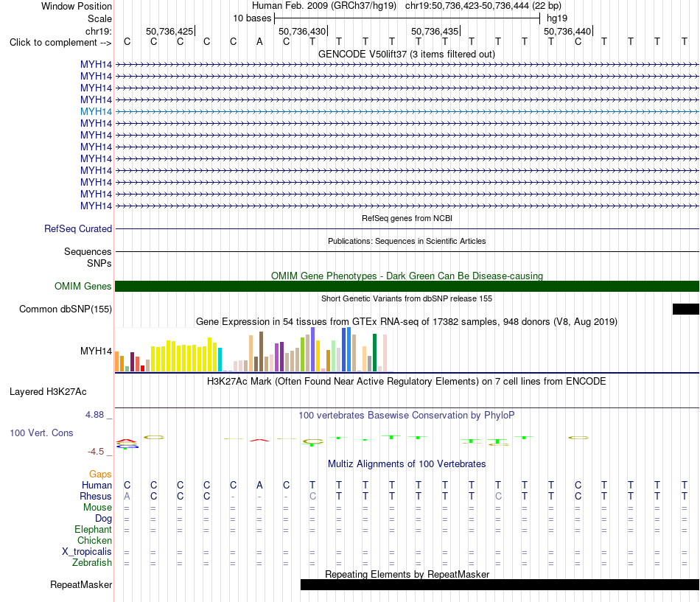Click the chr19: ruler label
Image resolution: width=700 pixels, height=602 pixels.
[99, 31]
